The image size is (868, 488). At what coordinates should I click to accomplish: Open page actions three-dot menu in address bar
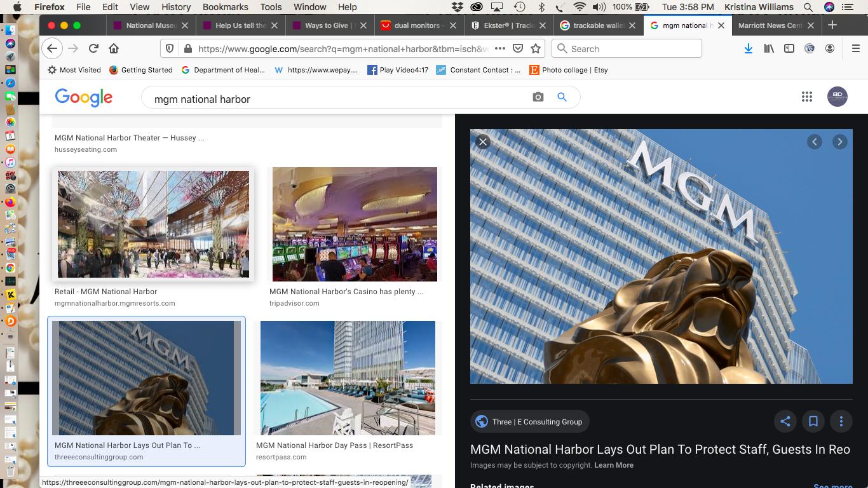pos(500,48)
